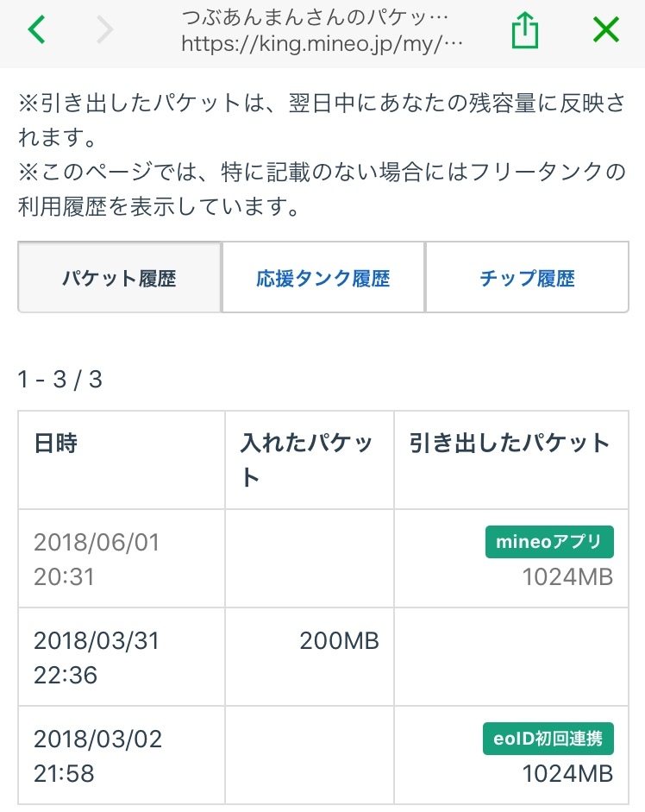Go back using the green back arrow
Viewport: 645px width, 812px height.
(36, 31)
